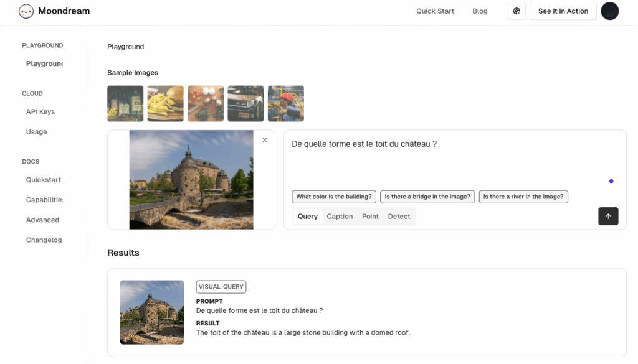This screenshot has height=364, width=638.
Task: Remove the uploaded castle image with X
Action: (x=265, y=141)
